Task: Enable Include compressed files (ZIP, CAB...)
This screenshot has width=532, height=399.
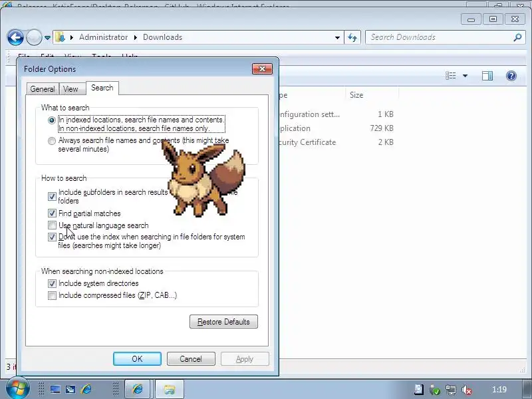Action: tap(52, 295)
